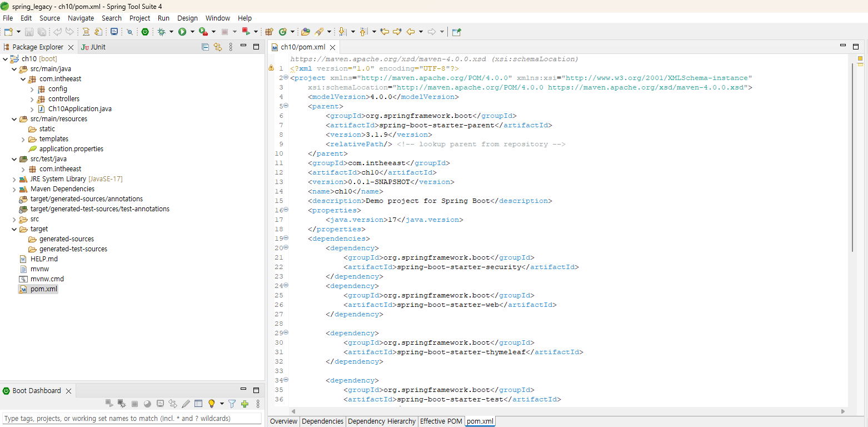Expand the Maven Dependencies node
The width and height of the screenshot is (868, 427).
[x=14, y=189]
